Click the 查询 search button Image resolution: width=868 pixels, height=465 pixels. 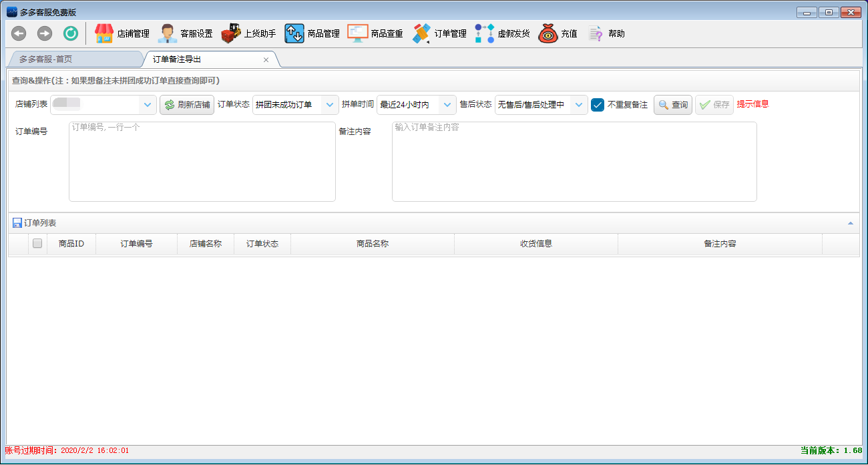point(673,105)
